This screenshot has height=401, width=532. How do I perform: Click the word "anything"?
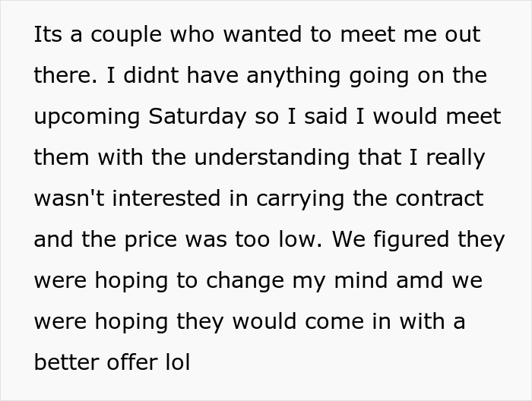(293, 76)
